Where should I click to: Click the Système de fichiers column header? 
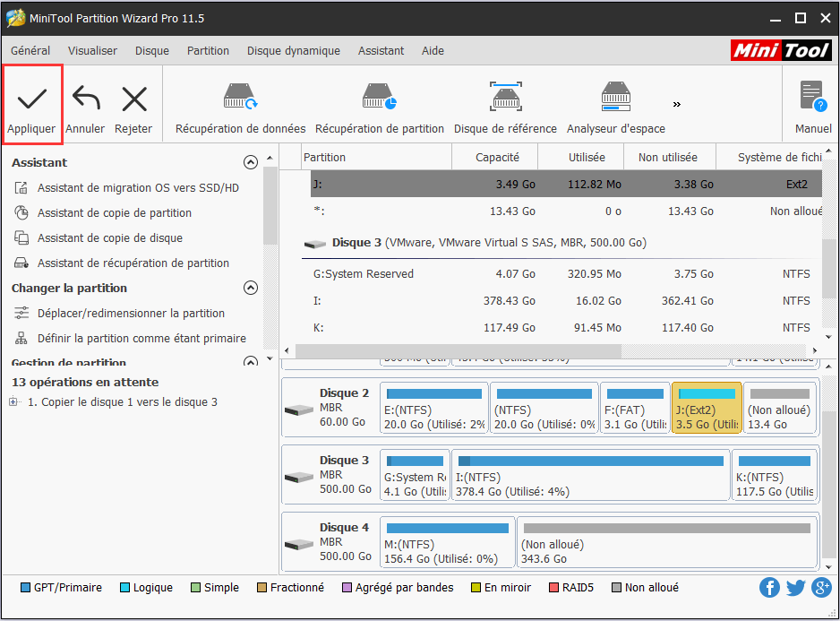point(770,157)
